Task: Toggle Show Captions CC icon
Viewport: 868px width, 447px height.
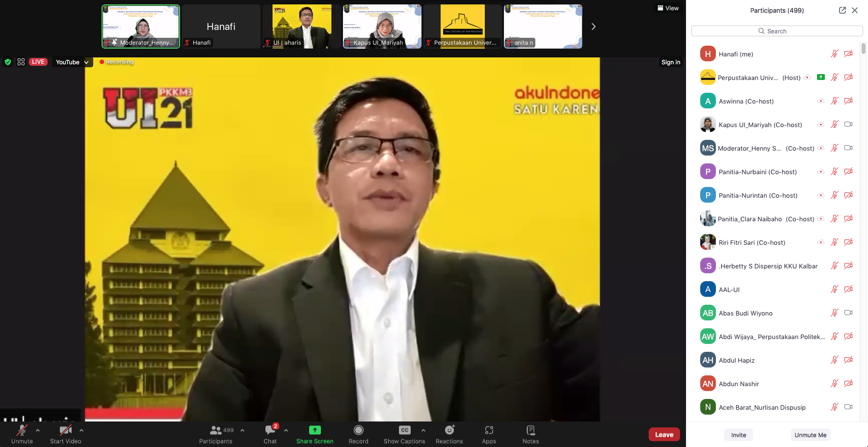Action: (405, 430)
